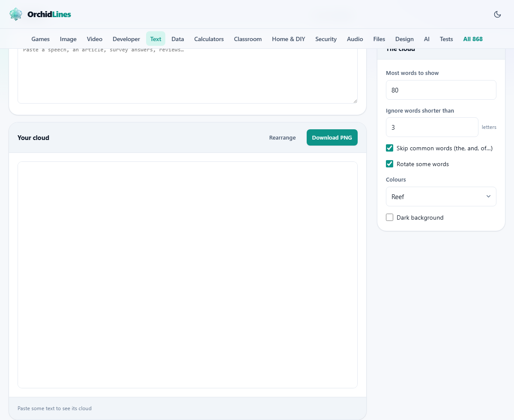The image size is (514, 420).
Task: Click the textarea resize handle corner
Action: 355,101
